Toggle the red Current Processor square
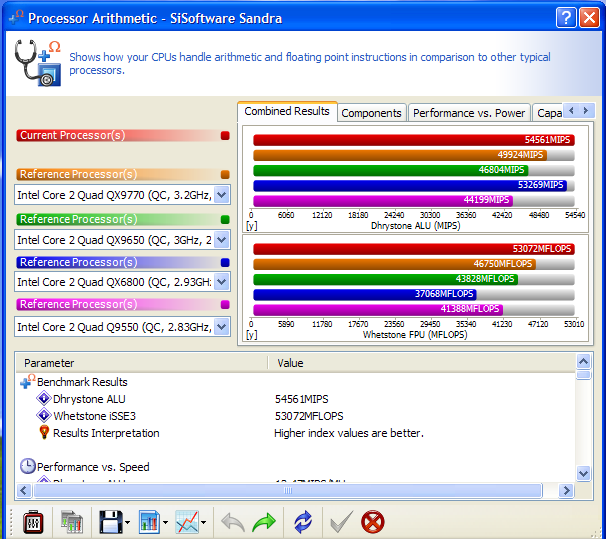This screenshot has width=606, height=539. pos(225,135)
